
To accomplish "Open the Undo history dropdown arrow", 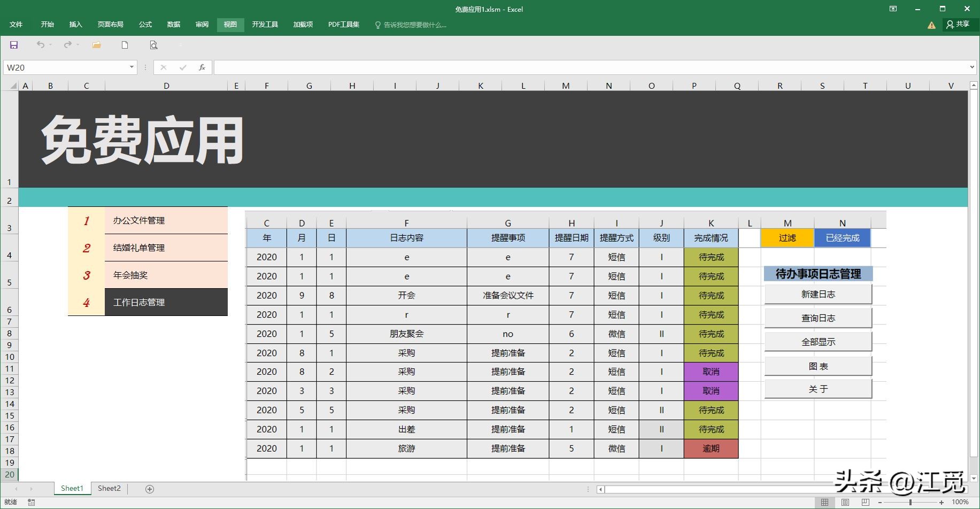I will point(51,45).
